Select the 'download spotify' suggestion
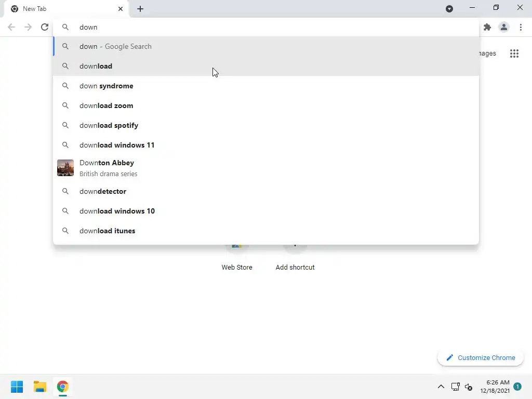Screen dimensions: 532x399 coord(266,125)
